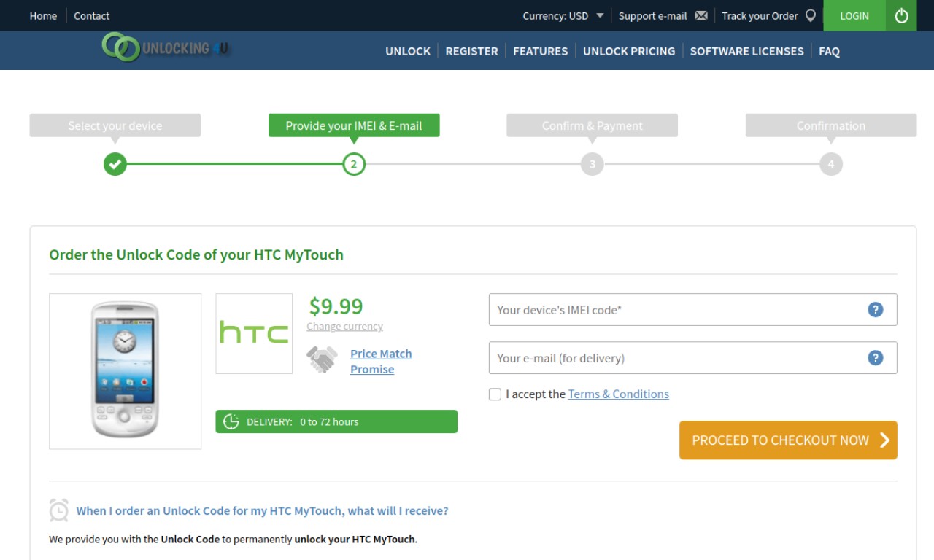Click the power icon beside Login
The width and height of the screenshot is (934, 560).
[x=901, y=15]
